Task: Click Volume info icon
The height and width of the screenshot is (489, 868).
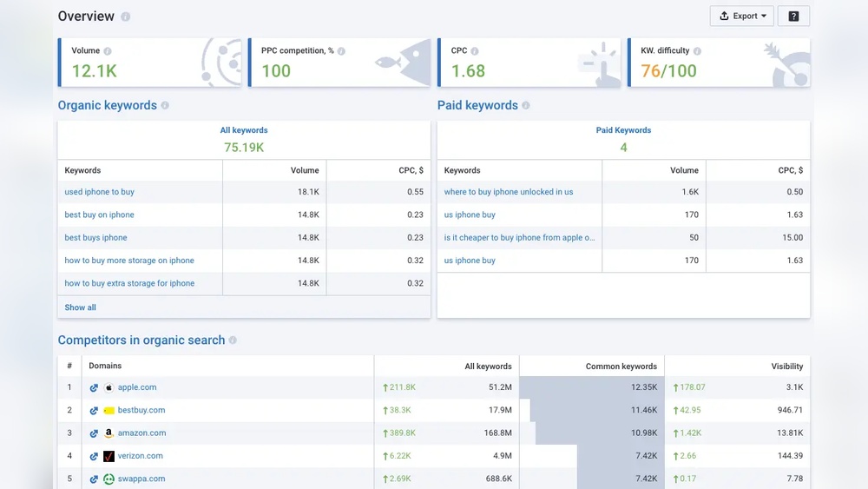Action: pyautogui.click(x=108, y=51)
